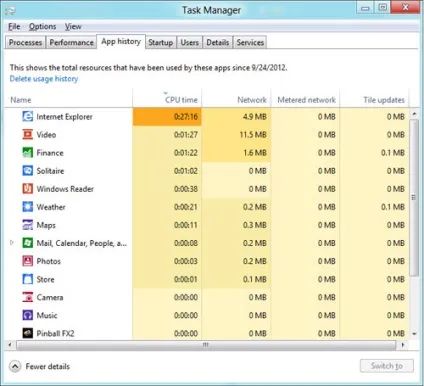Image resolution: width=424 pixels, height=386 pixels.
Task: Switch to the Details tab
Action: pos(218,42)
